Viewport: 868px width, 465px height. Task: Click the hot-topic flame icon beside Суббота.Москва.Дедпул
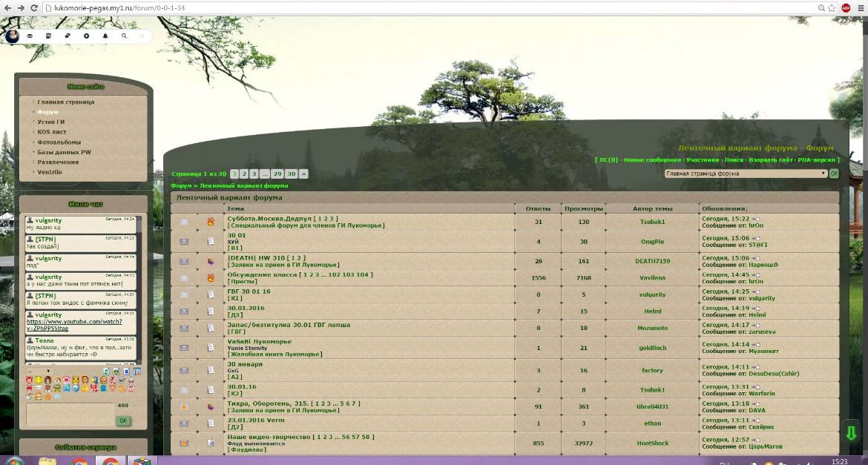point(211,222)
